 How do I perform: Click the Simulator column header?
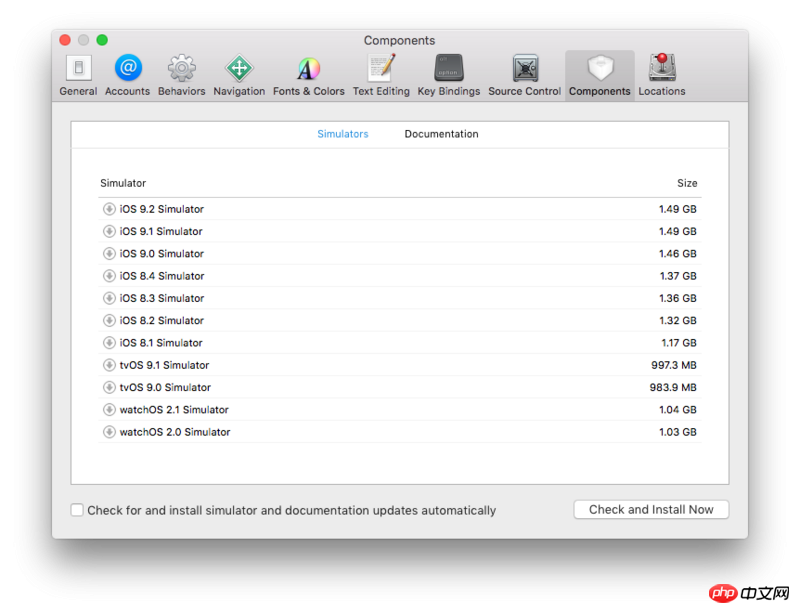pyautogui.click(x=123, y=183)
